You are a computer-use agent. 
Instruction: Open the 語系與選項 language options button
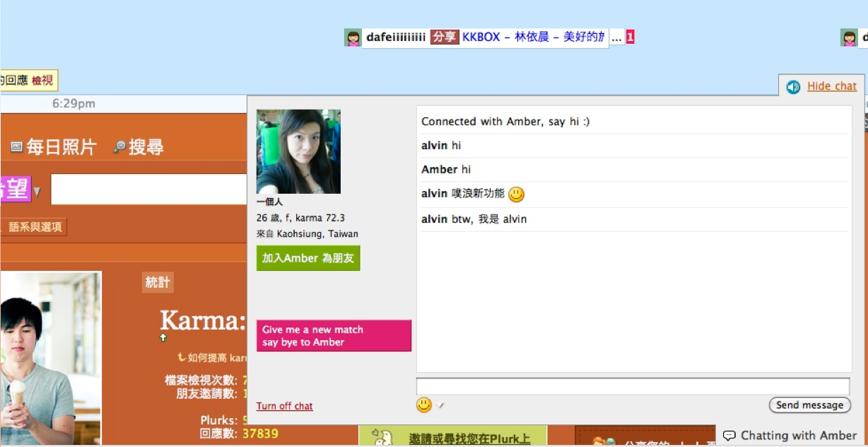tap(35, 227)
